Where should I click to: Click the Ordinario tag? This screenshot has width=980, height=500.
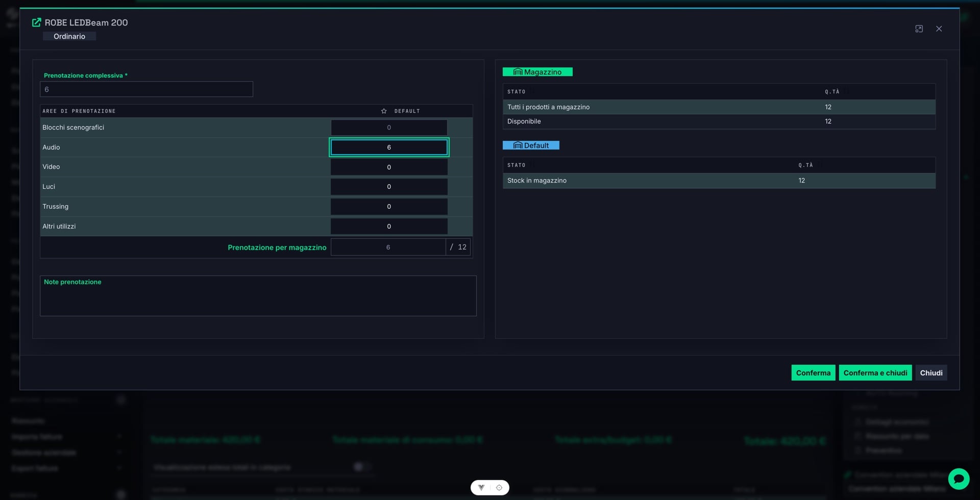[x=69, y=36]
